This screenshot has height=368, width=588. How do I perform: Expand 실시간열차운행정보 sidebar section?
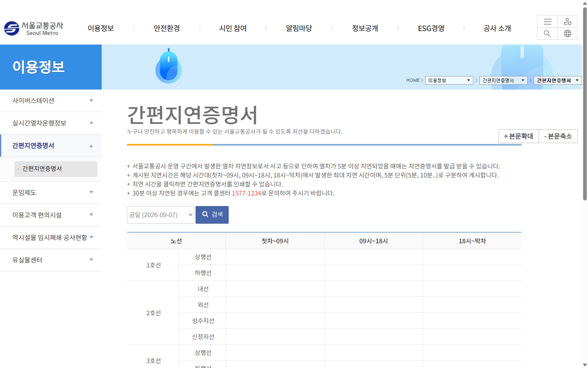[51, 123]
